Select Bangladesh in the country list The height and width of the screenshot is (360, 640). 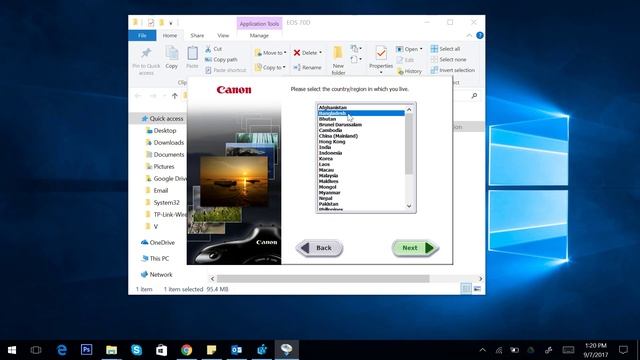point(361,113)
